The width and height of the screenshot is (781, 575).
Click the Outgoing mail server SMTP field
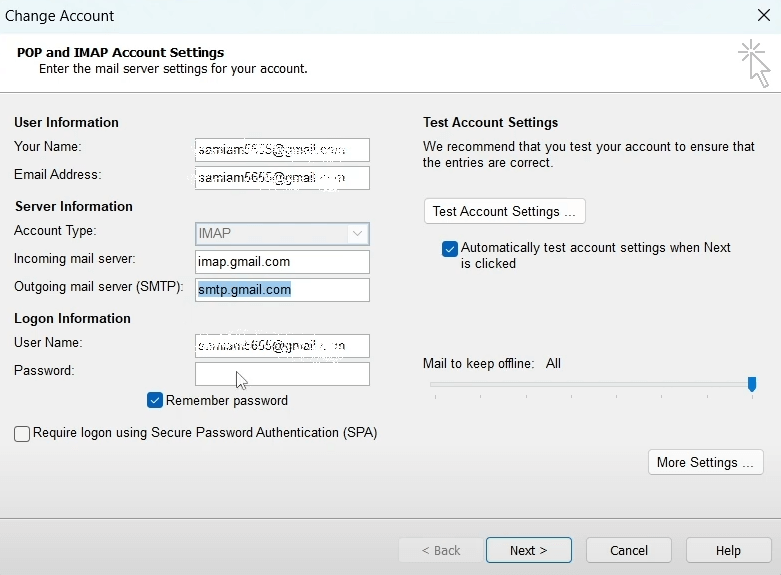[282, 290]
